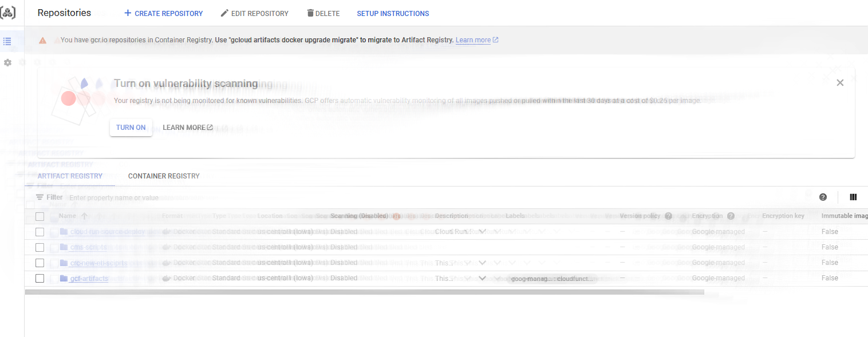Image resolution: width=868 pixels, height=337 pixels.
Task: Click the orange warning triangle icon
Action: (x=43, y=40)
